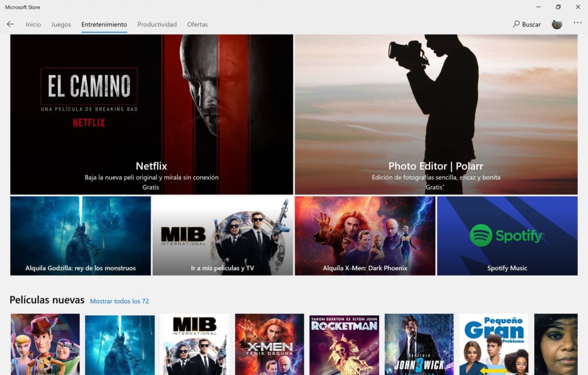Select Alquila Godzilla: rey de los monstruos tile
This screenshot has width=588, height=375.
tap(80, 236)
